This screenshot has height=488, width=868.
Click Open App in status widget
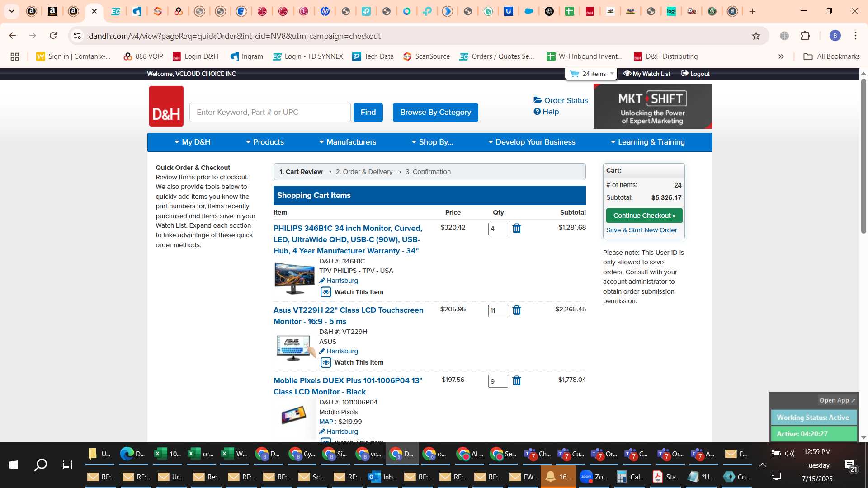click(x=837, y=400)
